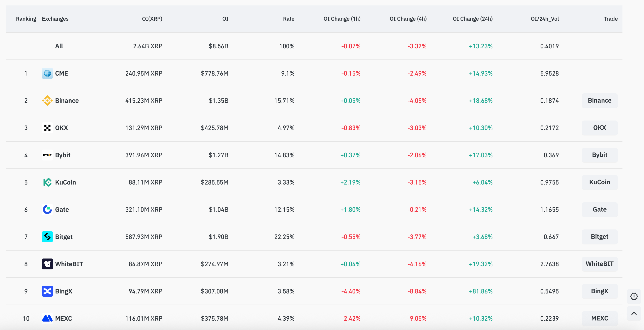Open the MEXC trade button
The width and height of the screenshot is (644, 330).
point(600,318)
